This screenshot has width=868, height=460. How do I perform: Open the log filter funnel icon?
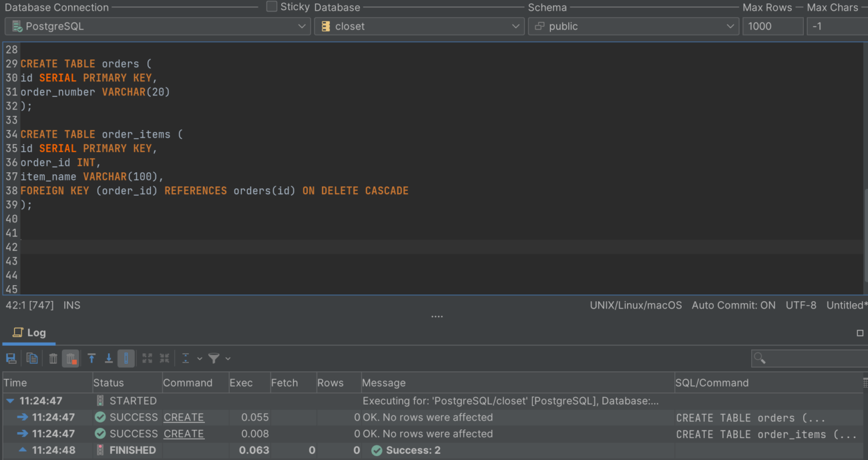pyautogui.click(x=212, y=358)
